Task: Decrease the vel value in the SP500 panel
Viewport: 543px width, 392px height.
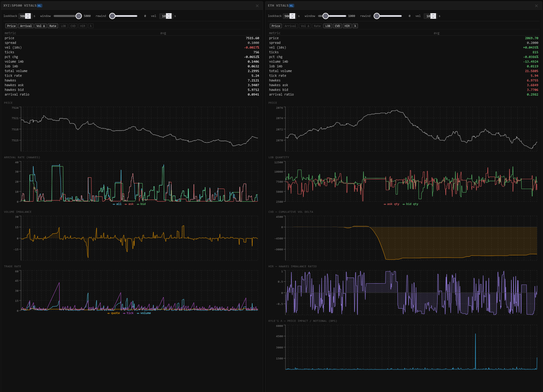Action: tap(169, 17)
